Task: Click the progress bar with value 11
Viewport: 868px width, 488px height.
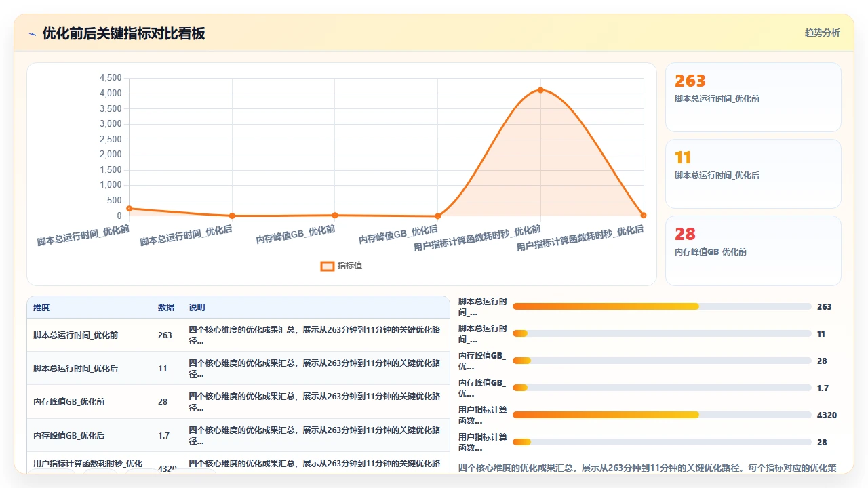Action: click(662, 333)
